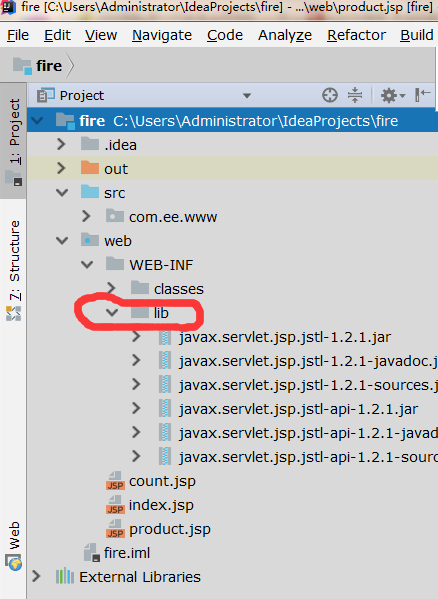Click scroll from source target icon
This screenshot has height=599, width=438.
pos(330,95)
